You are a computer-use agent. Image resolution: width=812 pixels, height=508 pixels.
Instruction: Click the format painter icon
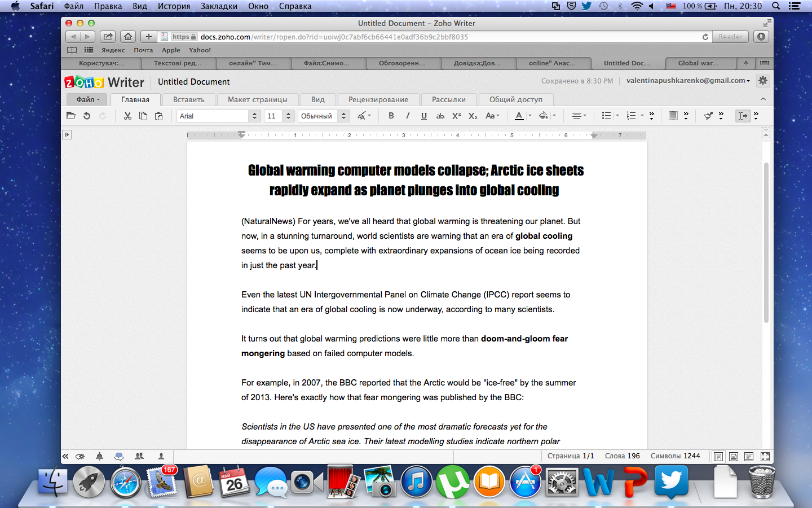click(708, 116)
